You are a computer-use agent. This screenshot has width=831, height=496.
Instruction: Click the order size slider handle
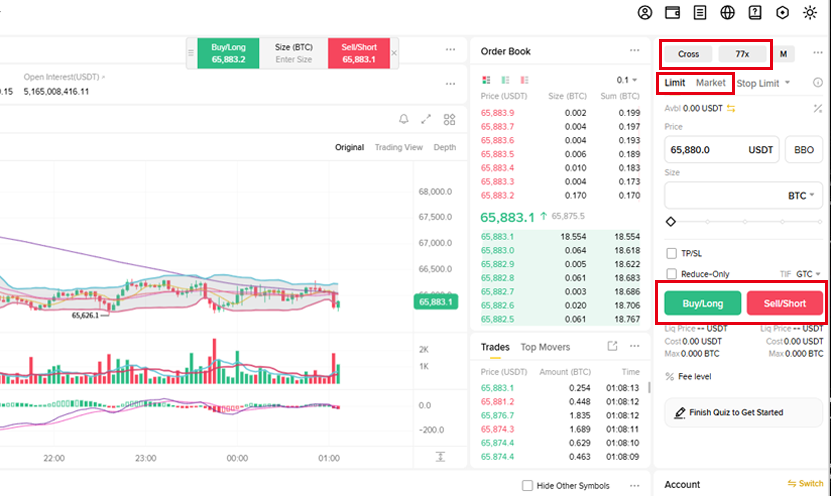click(670, 222)
